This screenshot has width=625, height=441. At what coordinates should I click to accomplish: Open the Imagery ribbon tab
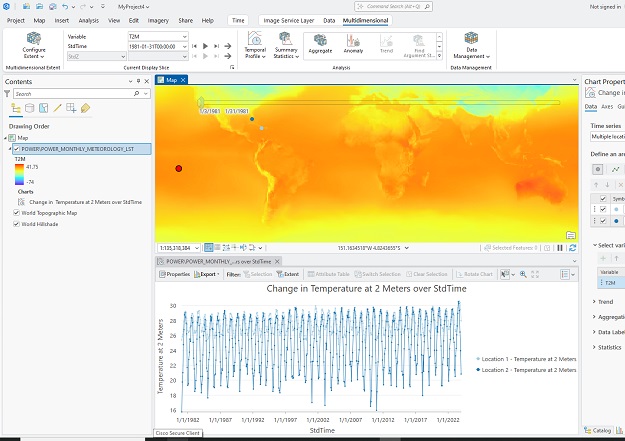(158, 20)
